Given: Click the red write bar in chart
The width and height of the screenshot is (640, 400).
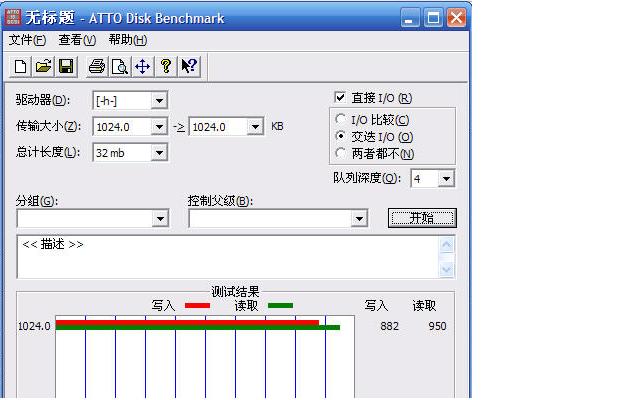Looking at the screenshot, I should tap(187, 322).
